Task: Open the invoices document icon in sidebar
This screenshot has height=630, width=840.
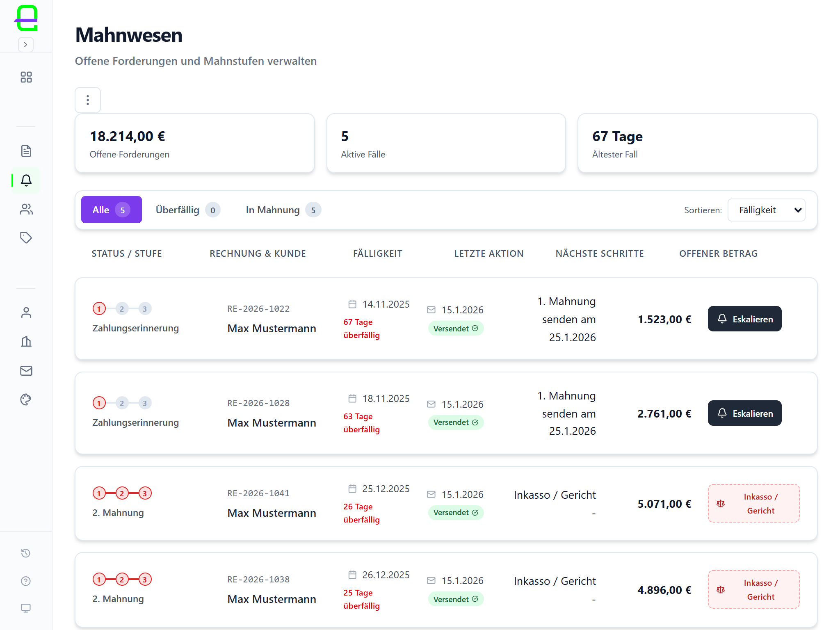Action: click(x=26, y=151)
